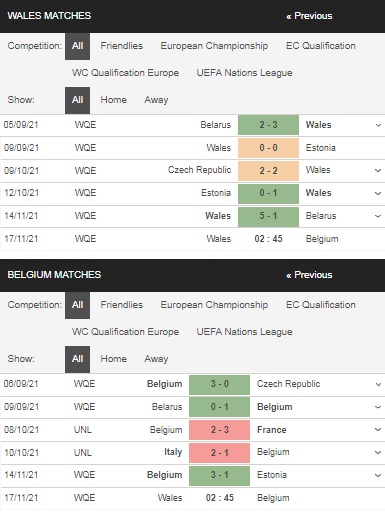The height and width of the screenshot is (518, 385).
Task: Open the France team link
Action: click(x=272, y=430)
